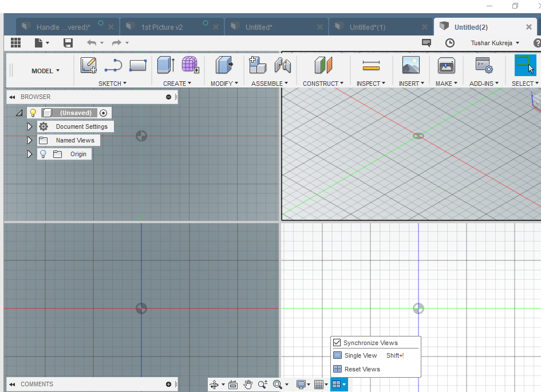This screenshot has width=541, height=392.
Task: Select the Measure inspect tool
Action: pyautogui.click(x=371, y=65)
